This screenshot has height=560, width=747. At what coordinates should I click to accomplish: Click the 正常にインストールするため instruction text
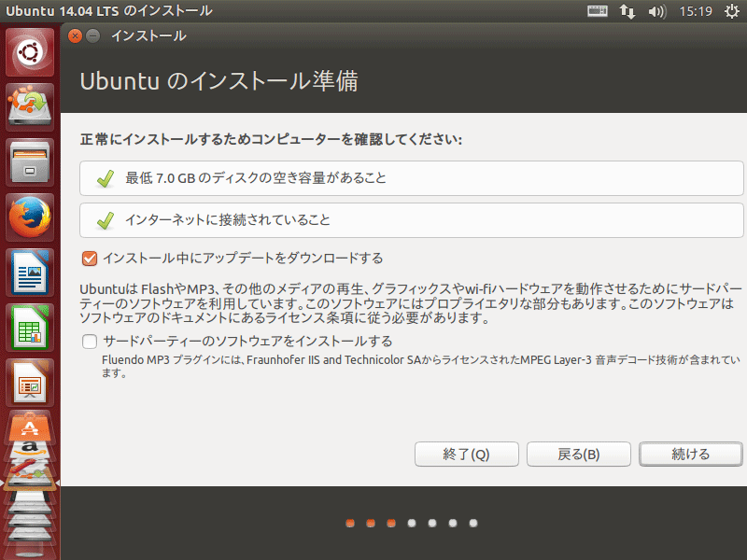tap(271, 139)
